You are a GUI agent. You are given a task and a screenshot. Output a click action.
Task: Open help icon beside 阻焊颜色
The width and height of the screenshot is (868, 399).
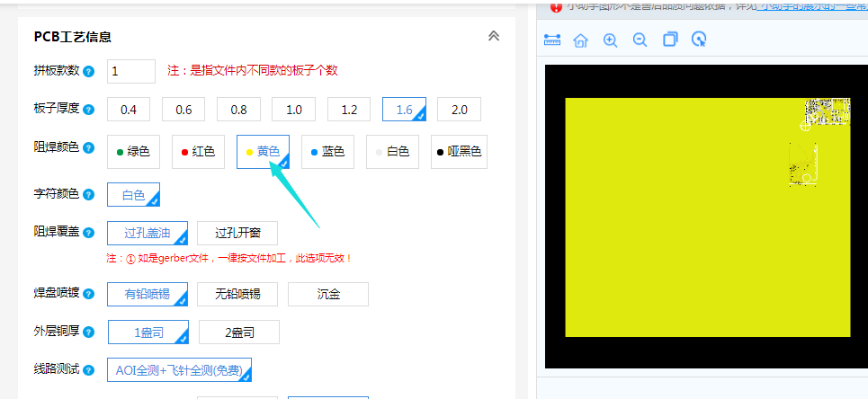[x=88, y=146]
